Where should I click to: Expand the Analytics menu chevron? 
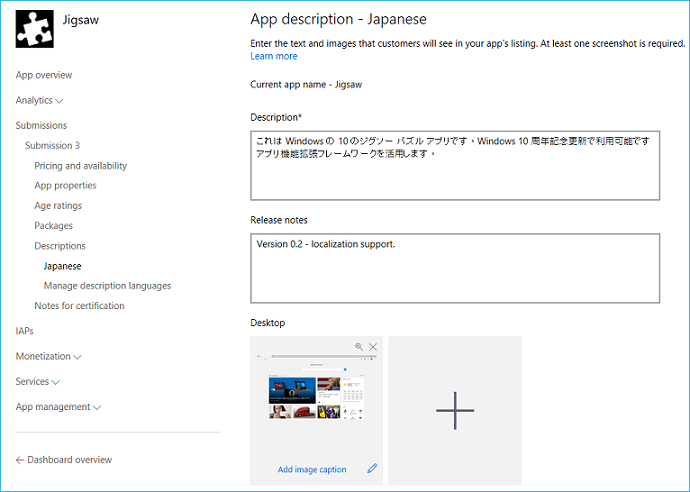click(59, 101)
